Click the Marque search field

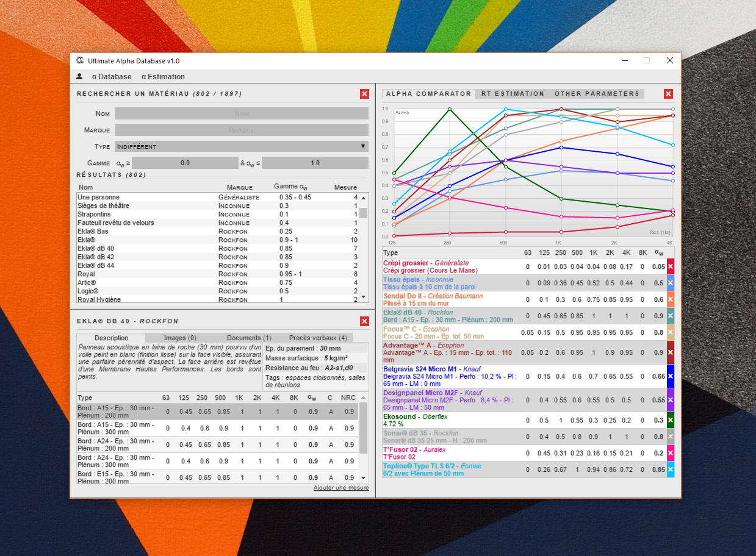pyautogui.click(x=242, y=130)
